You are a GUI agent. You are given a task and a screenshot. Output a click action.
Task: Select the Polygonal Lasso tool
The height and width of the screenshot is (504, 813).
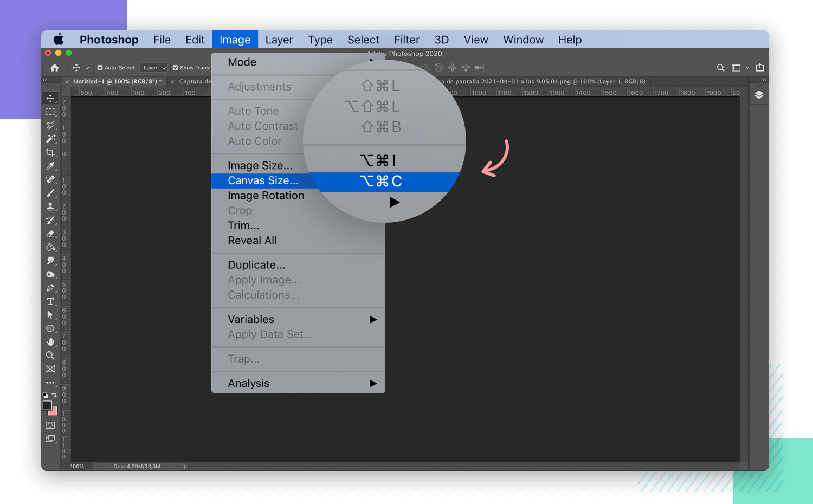pyautogui.click(x=50, y=125)
